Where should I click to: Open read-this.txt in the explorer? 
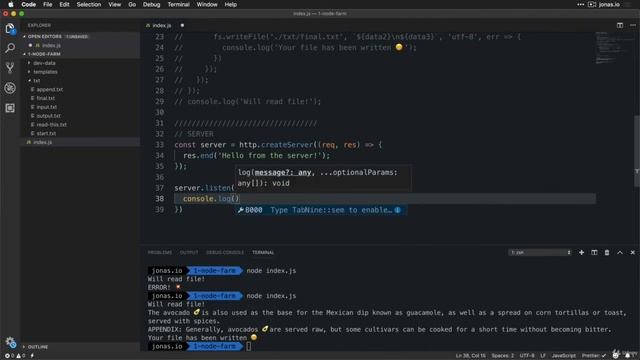click(x=51, y=124)
